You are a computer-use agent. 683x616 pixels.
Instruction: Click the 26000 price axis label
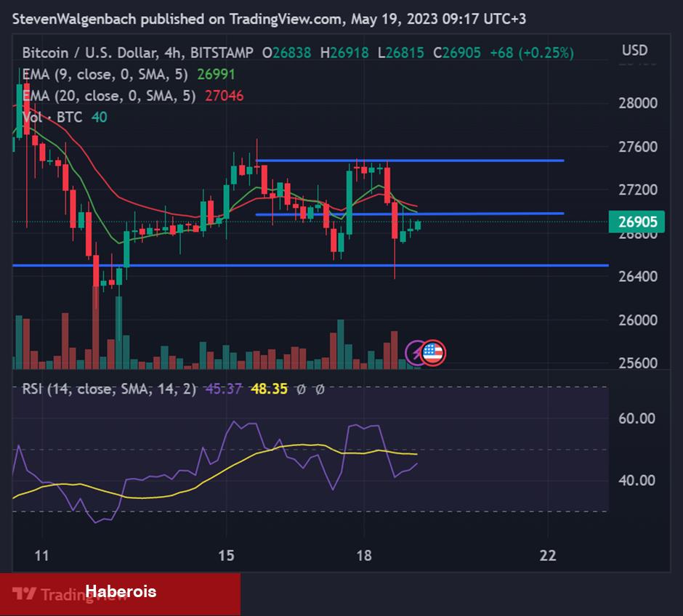[638, 320]
